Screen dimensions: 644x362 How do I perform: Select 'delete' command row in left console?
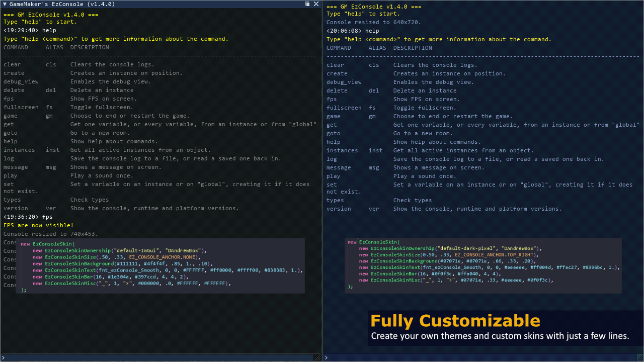click(68, 90)
